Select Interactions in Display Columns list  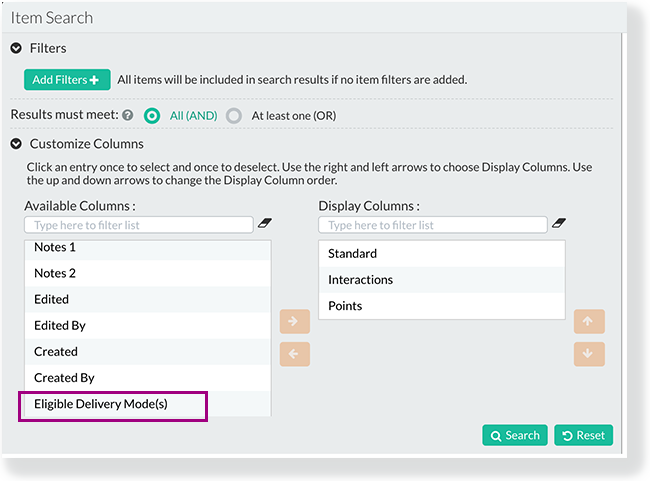[442, 280]
